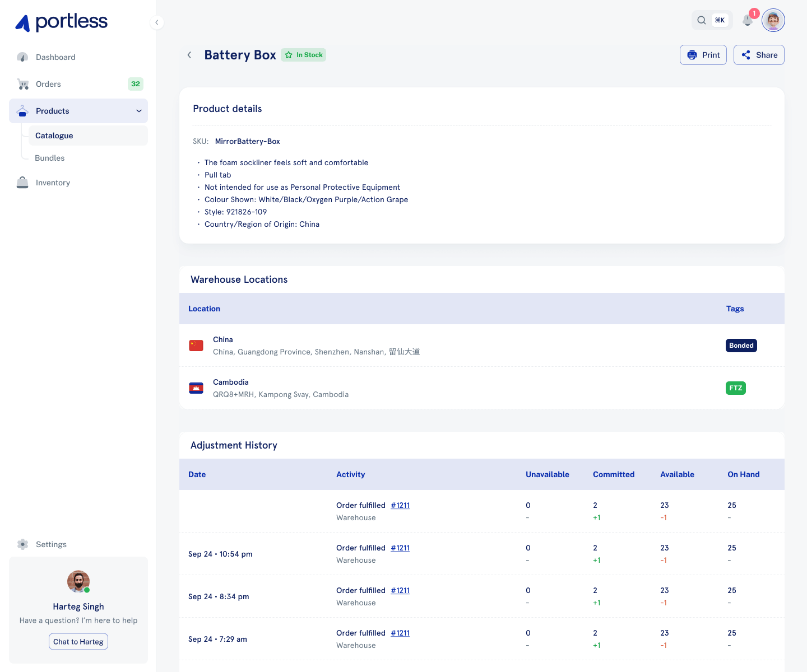Click Country/Region of Origin: China text
The image size is (807, 672).
[x=262, y=224]
